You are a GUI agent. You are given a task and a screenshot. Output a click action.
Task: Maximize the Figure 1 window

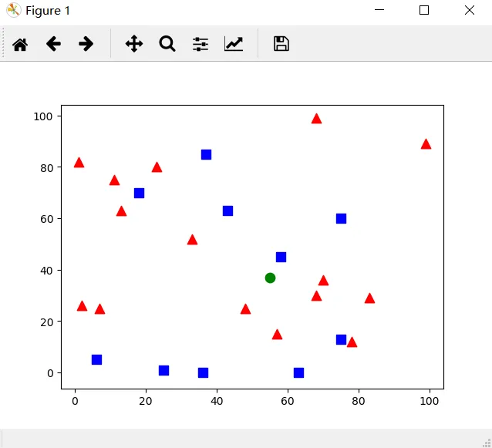(x=424, y=10)
